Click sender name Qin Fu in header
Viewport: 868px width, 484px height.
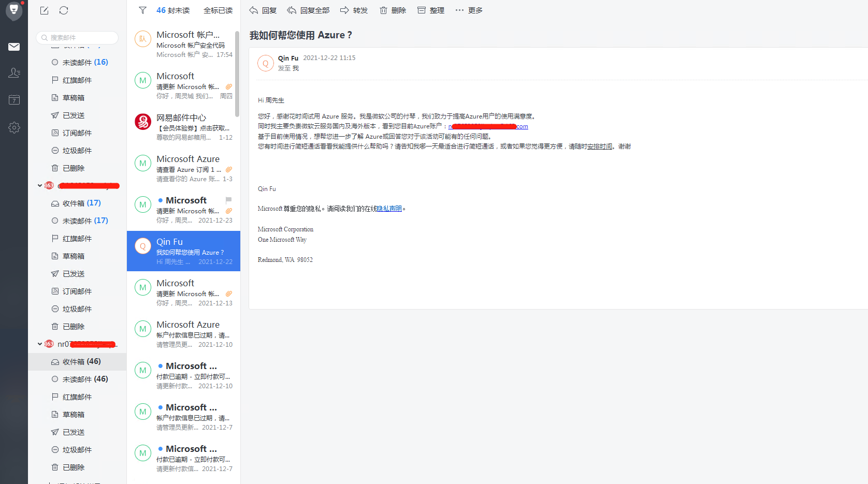pyautogui.click(x=288, y=58)
